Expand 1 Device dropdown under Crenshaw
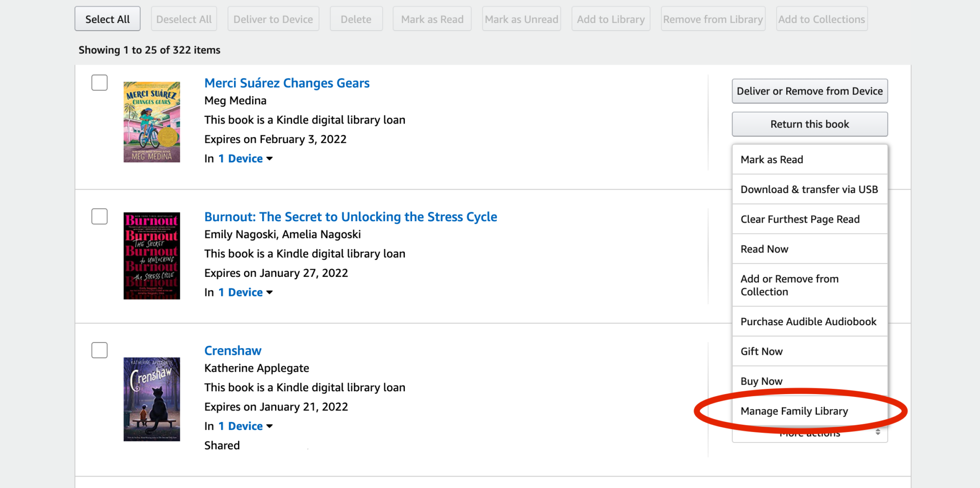980x488 pixels. tap(245, 426)
